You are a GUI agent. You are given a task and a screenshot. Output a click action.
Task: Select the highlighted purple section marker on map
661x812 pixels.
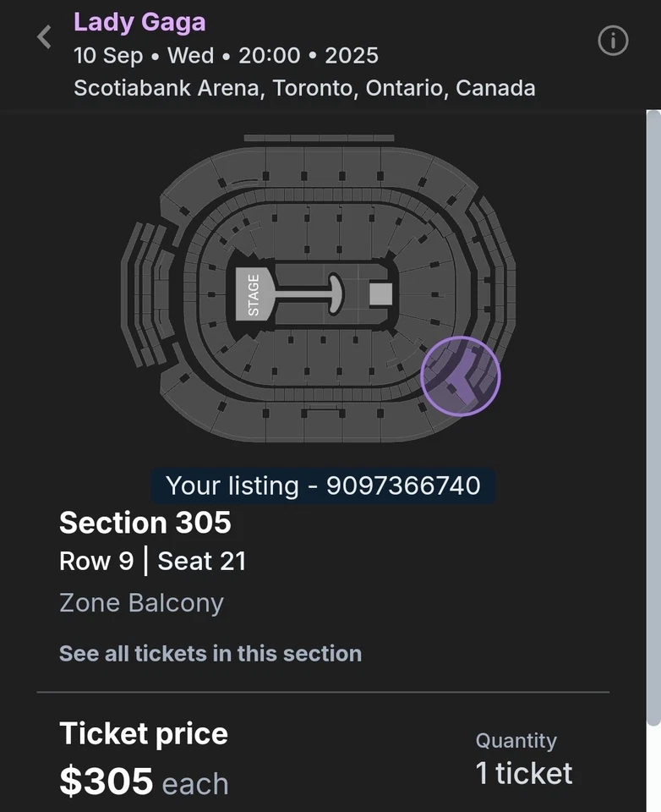[460, 376]
